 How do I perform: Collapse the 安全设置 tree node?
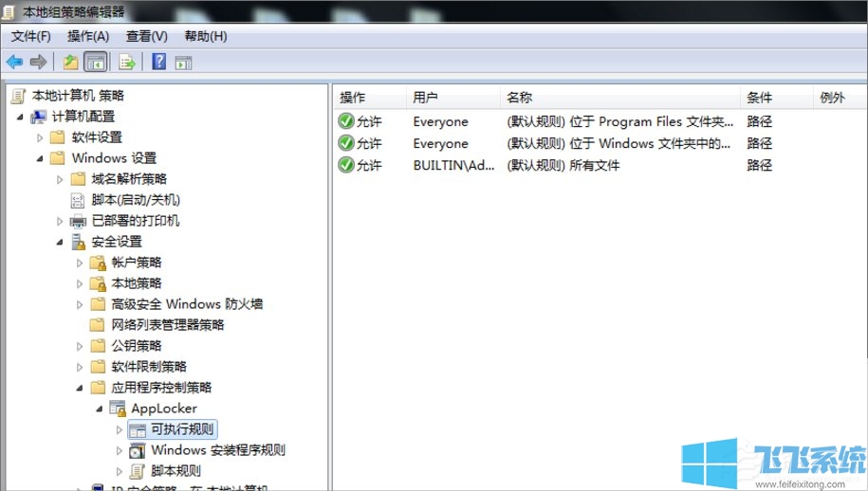tap(60, 242)
